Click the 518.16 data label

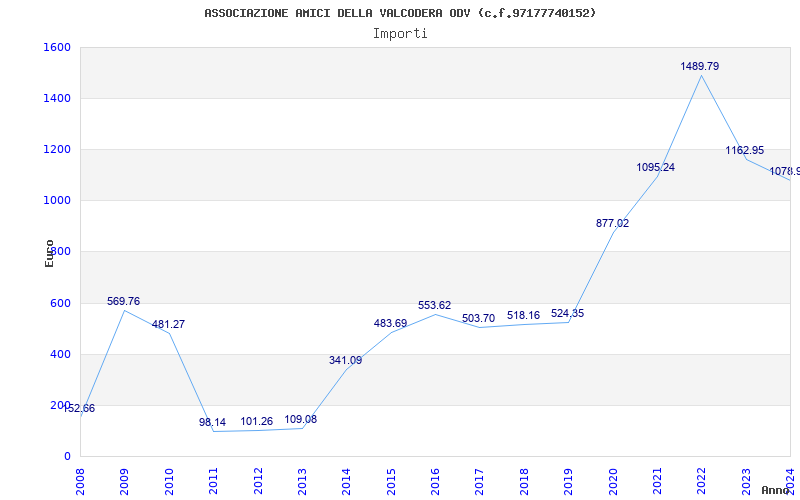click(x=523, y=316)
